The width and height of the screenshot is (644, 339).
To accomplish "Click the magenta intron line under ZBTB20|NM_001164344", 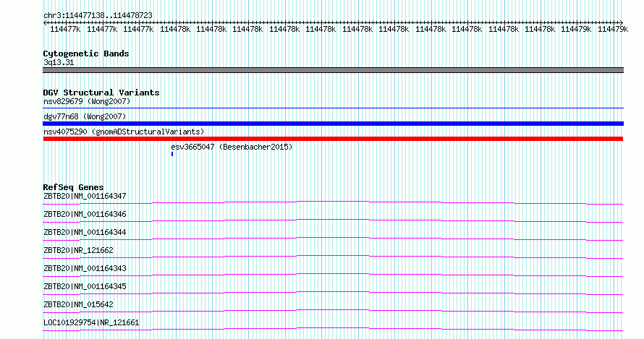I will click(333, 238).
